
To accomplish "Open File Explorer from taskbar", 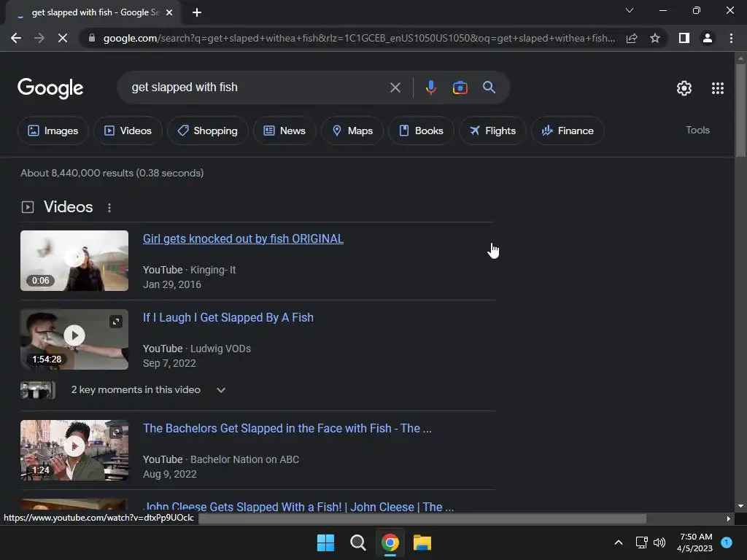I will pos(422,542).
